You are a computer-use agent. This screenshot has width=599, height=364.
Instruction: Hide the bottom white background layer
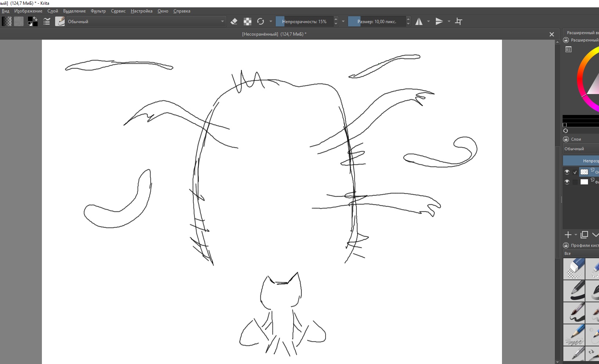coord(567,182)
